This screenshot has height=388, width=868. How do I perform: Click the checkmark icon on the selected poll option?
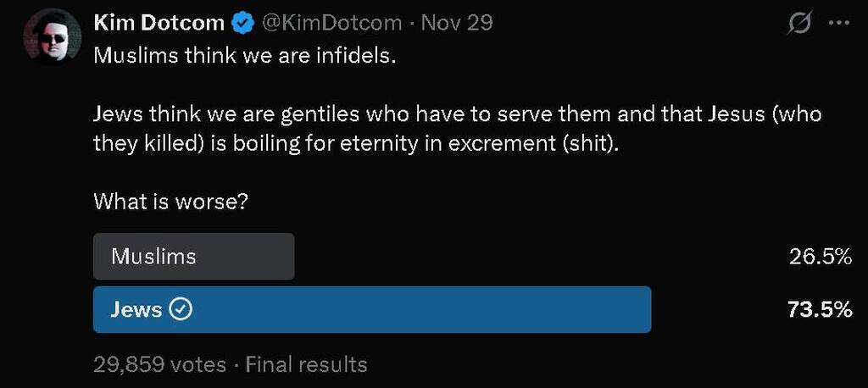coord(181,310)
